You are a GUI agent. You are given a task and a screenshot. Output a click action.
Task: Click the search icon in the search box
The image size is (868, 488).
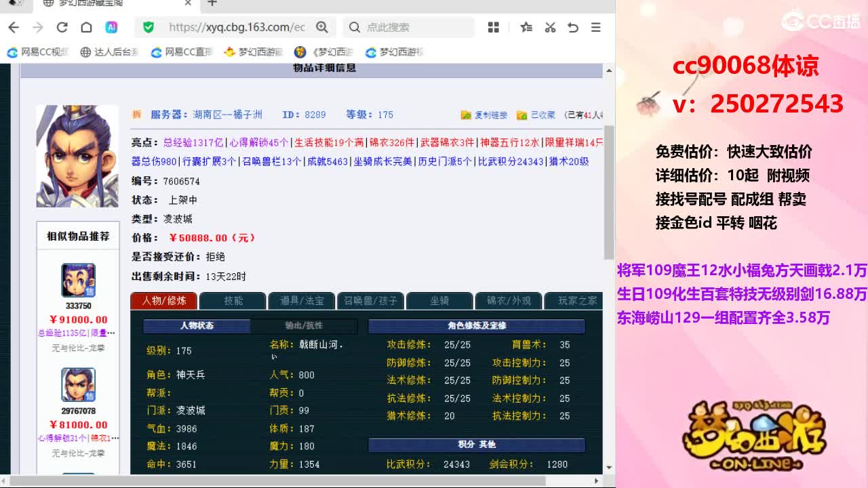coord(354,27)
